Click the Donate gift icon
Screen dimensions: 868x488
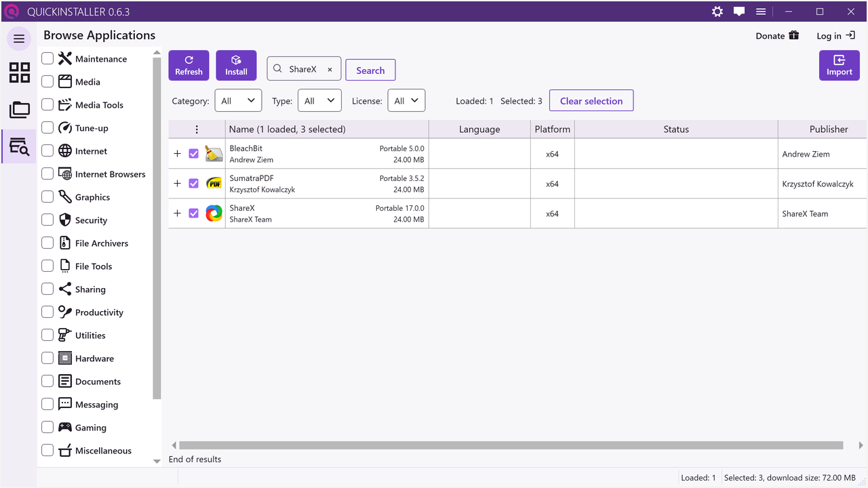(x=793, y=36)
